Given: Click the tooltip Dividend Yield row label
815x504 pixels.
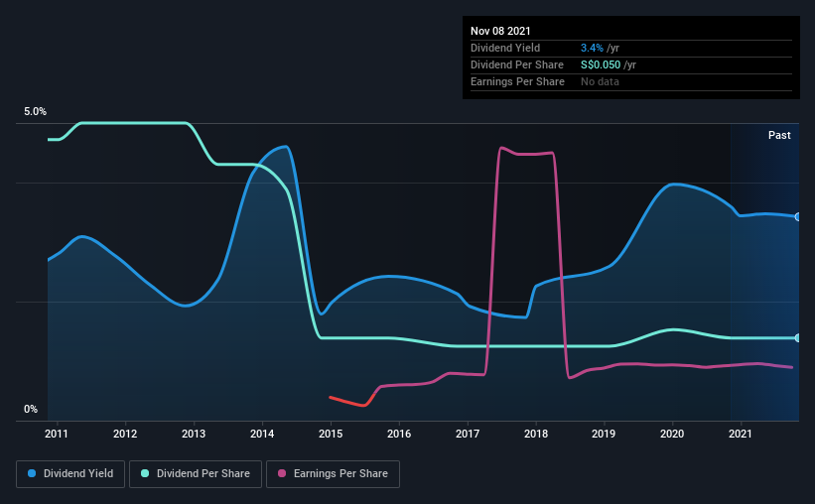Looking at the screenshot, I should (505, 48).
